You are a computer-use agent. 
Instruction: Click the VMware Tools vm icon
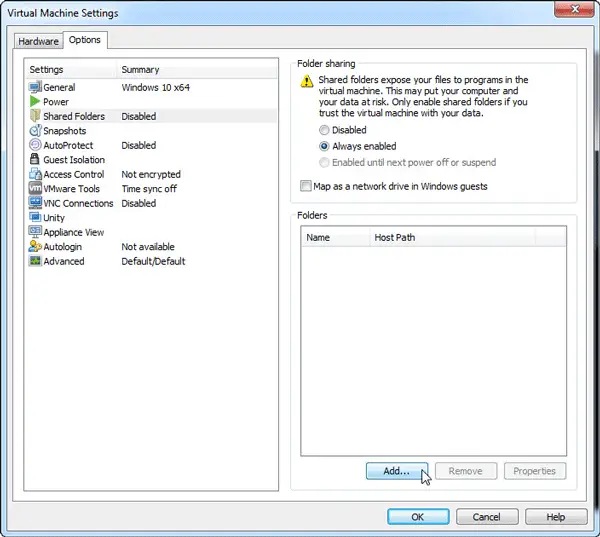tap(35, 188)
